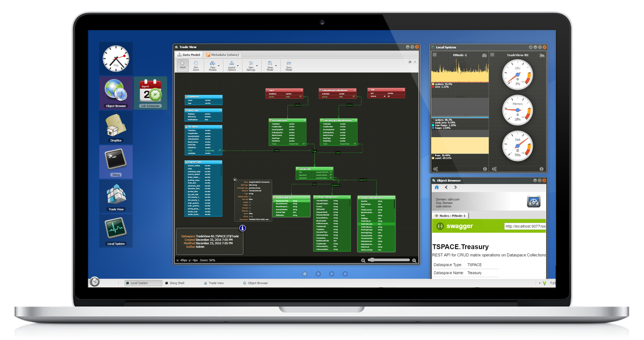Open the Object Browser home icon

437,188
